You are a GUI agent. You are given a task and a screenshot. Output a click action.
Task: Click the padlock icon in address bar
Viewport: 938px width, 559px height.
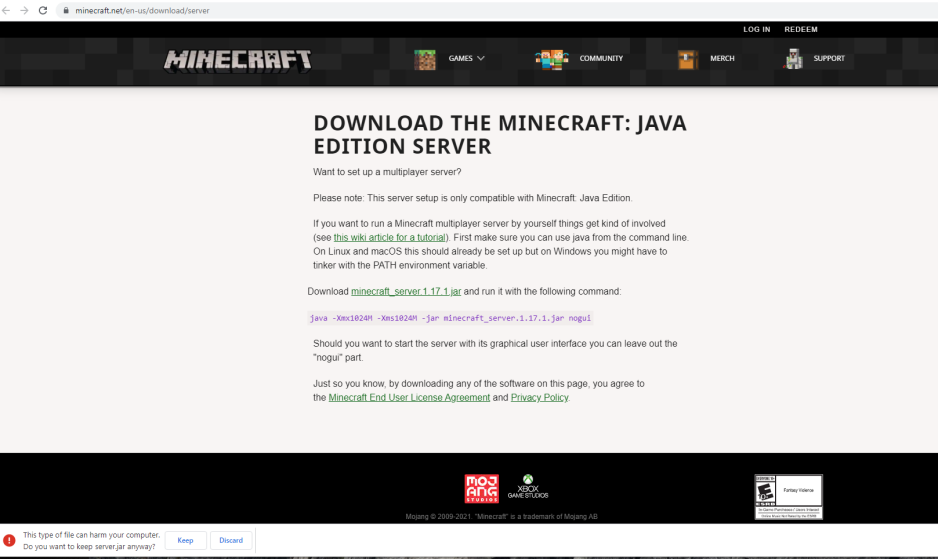point(66,10)
